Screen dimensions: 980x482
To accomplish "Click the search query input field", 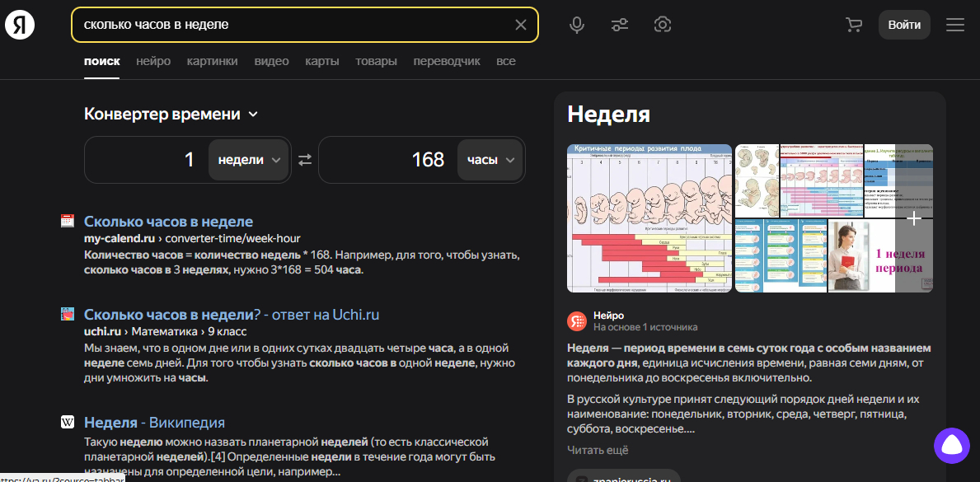I will [x=288, y=25].
